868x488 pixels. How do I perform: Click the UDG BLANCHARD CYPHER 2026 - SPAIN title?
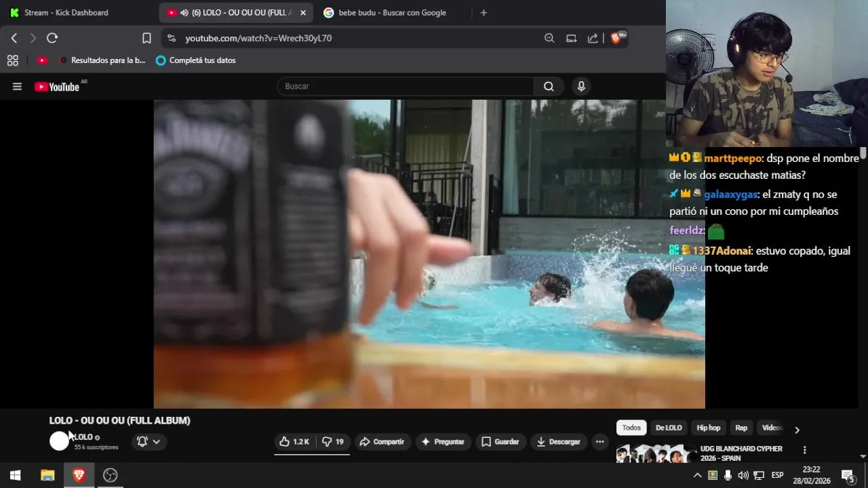click(741, 453)
